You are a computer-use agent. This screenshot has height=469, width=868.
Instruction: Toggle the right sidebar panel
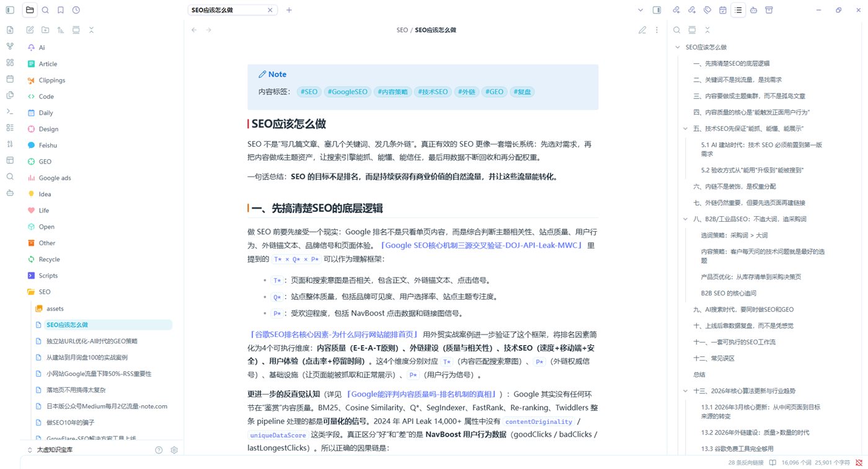[657, 10]
